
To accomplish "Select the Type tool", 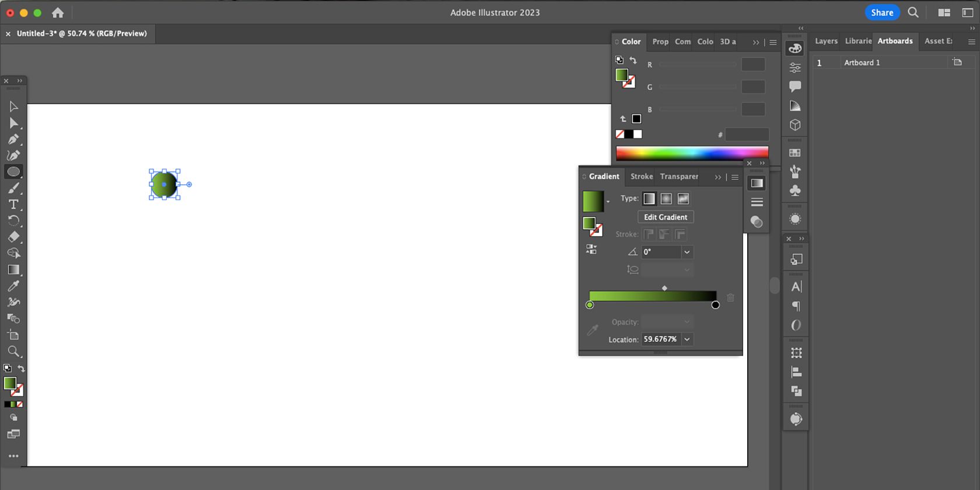I will (x=13, y=204).
